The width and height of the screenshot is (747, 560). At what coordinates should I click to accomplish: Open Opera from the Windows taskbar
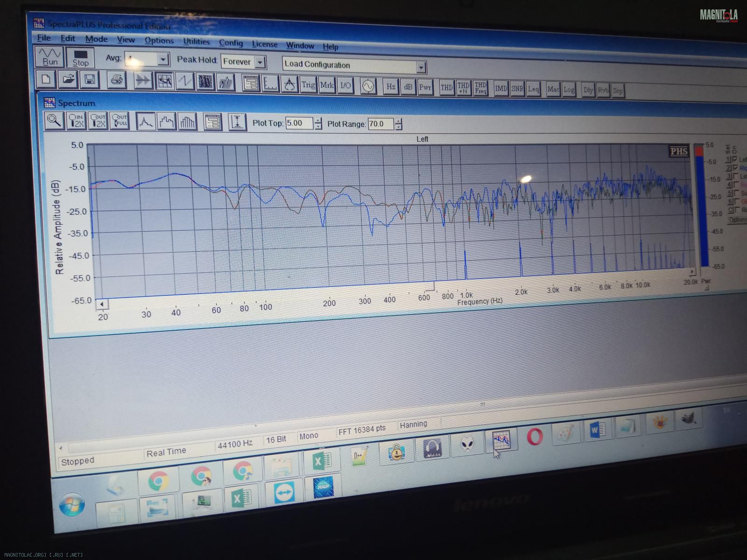pyautogui.click(x=535, y=437)
